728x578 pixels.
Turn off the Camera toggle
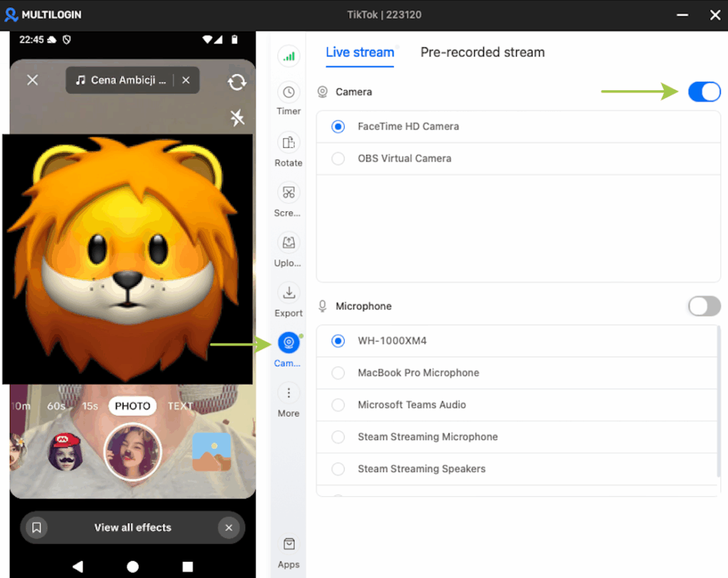tap(705, 92)
